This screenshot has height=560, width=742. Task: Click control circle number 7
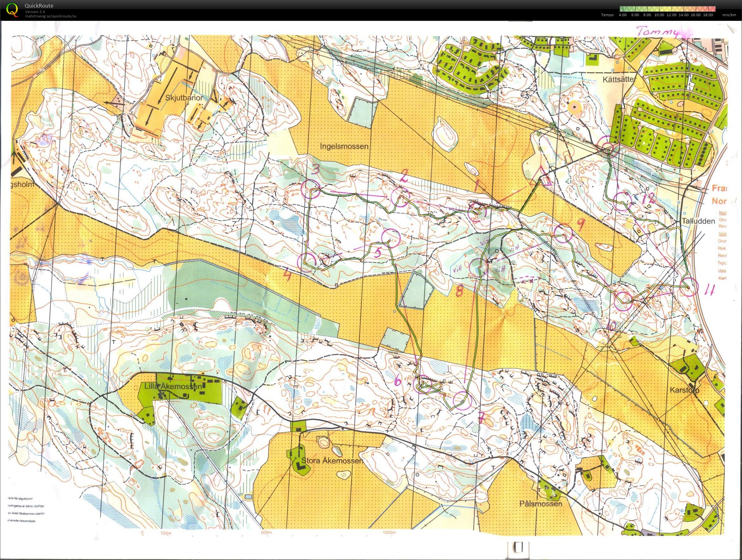coord(463,401)
